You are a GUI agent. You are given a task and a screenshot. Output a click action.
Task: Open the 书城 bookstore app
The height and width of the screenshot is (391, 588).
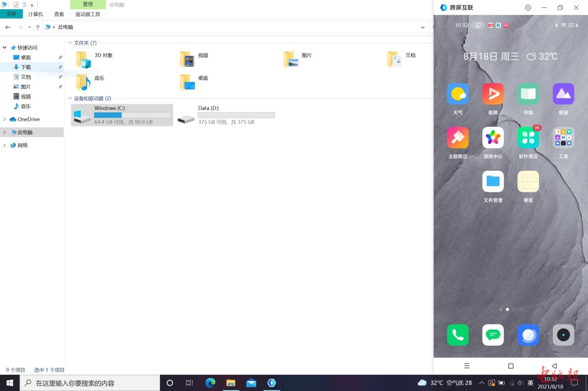528,94
